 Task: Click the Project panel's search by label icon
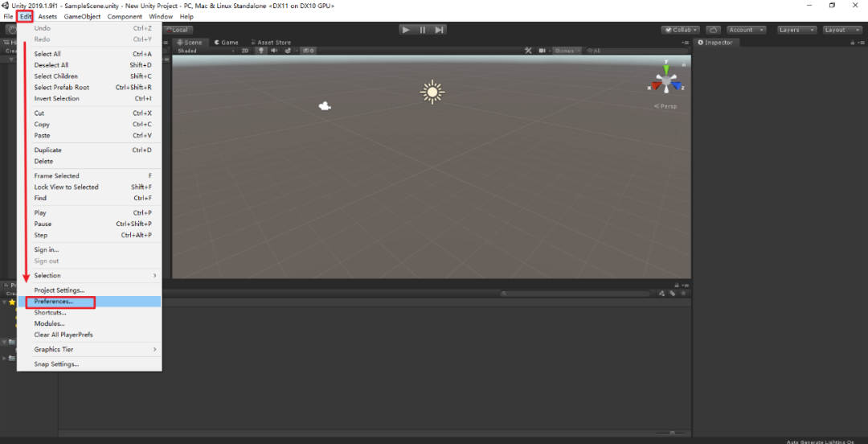pyautogui.click(x=672, y=294)
